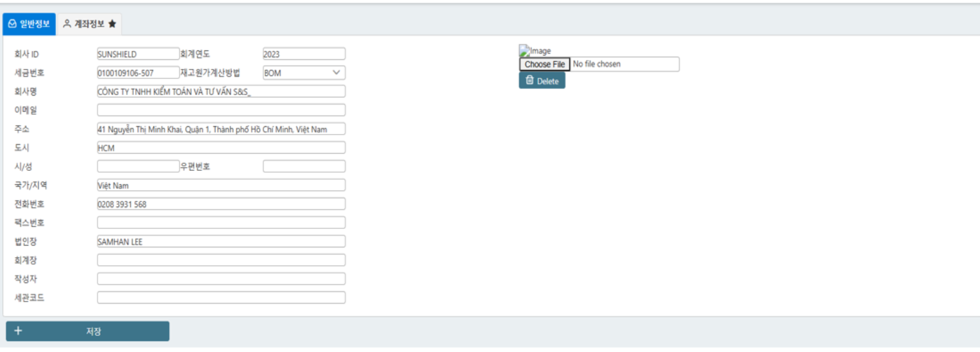Image resolution: width=980 pixels, height=352 pixels.
Task: Click the 법인장 field with SAMHAN LEE
Action: [x=221, y=242]
